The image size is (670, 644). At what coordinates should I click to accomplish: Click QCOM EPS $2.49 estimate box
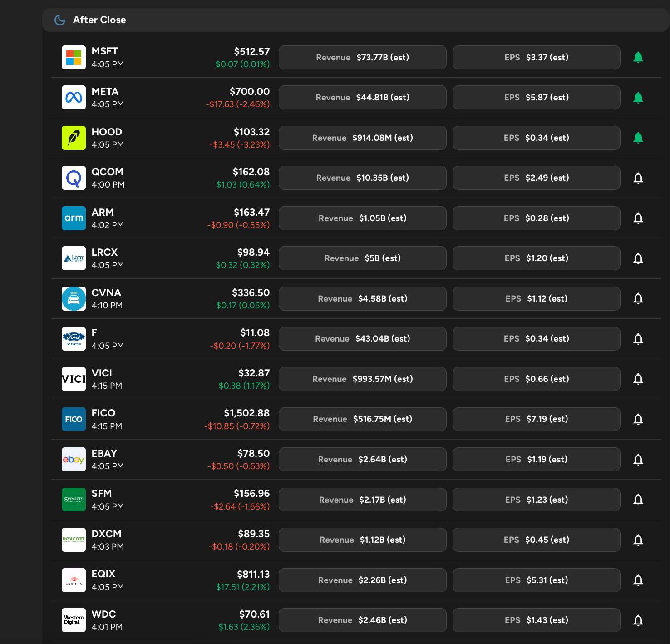(x=537, y=178)
